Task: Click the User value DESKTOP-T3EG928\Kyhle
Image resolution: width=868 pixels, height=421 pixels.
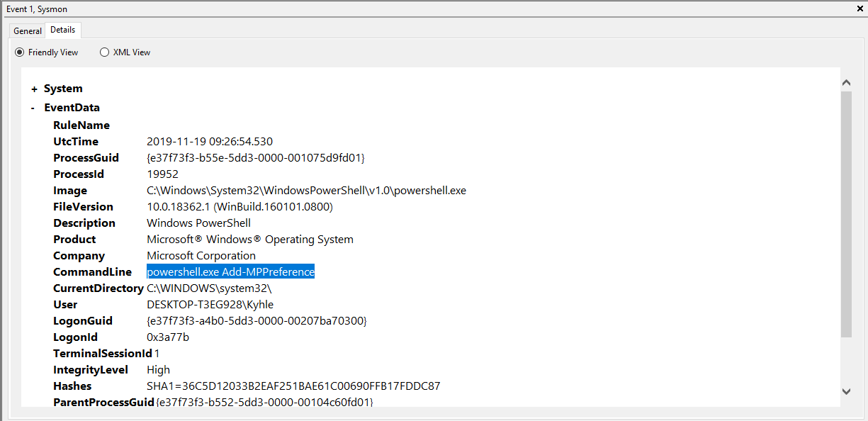Action: 210,305
